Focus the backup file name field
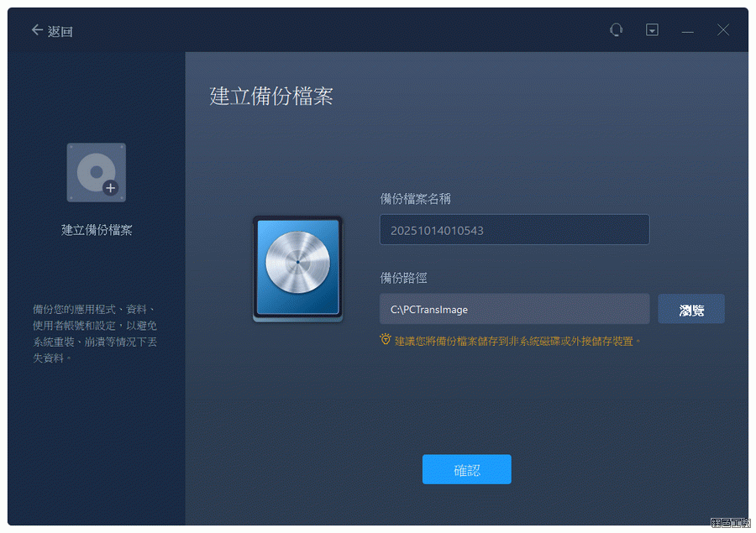This screenshot has width=756, height=533. [514, 230]
